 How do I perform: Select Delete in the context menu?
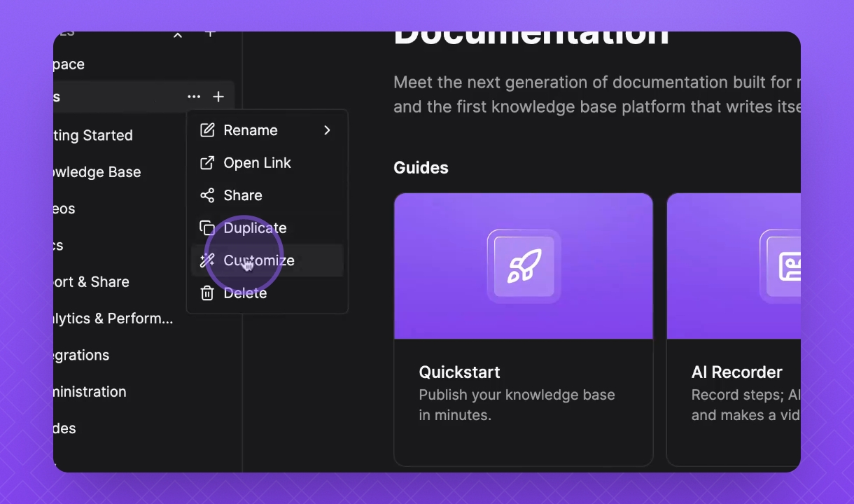(x=267, y=293)
